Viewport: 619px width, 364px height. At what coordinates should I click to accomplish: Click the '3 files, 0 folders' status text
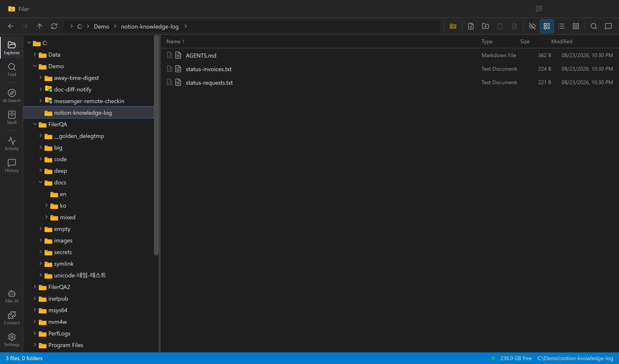coord(24,358)
